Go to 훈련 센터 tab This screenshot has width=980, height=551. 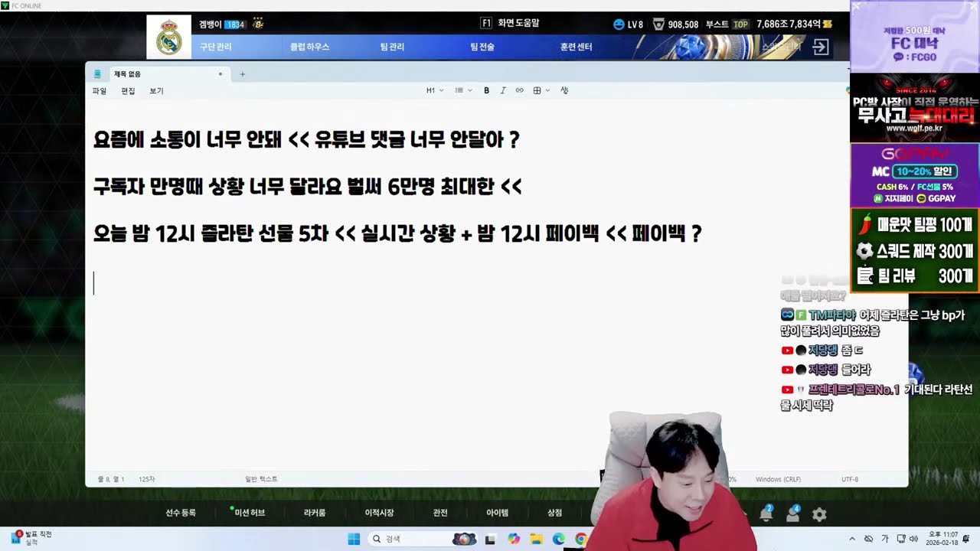(577, 47)
